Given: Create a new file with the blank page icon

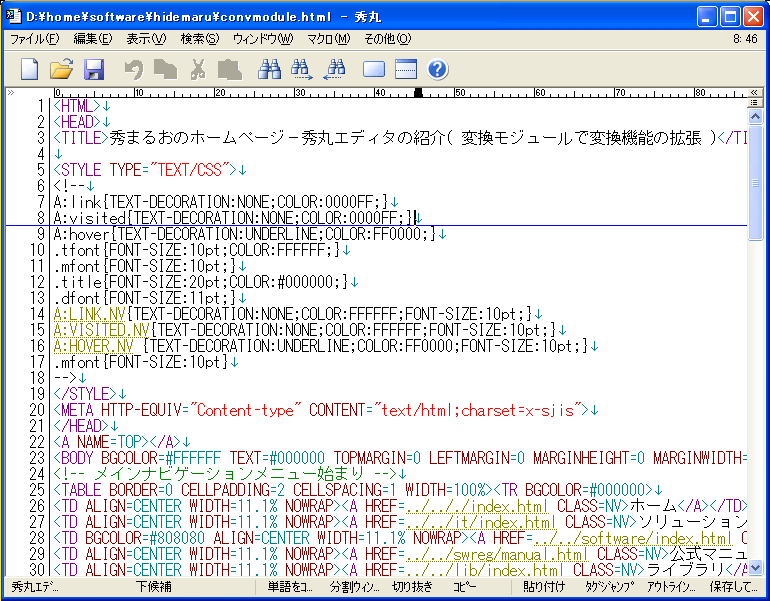Looking at the screenshot, I should coord(30,70).
